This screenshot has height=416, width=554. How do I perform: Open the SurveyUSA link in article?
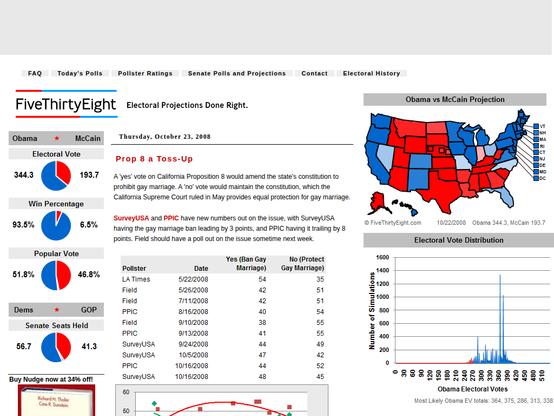pos(131,218)
